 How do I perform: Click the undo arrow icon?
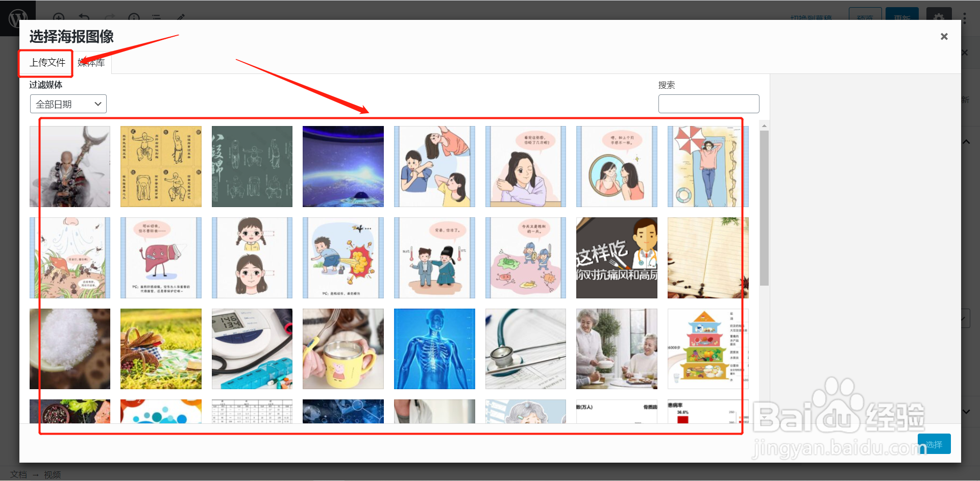[x=84, y=18]
